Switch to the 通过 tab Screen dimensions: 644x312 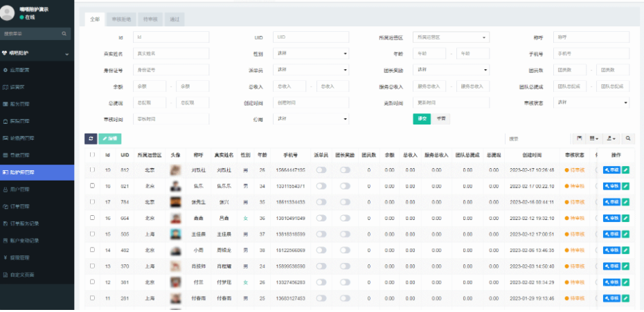(x=175, y=19)
